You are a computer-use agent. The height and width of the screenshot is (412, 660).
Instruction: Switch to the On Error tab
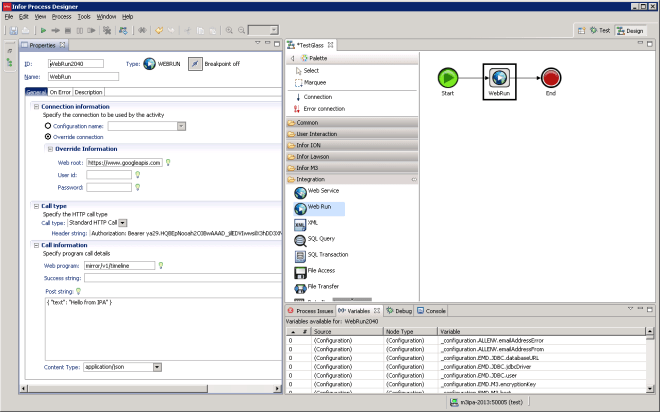tap(60, 92)
